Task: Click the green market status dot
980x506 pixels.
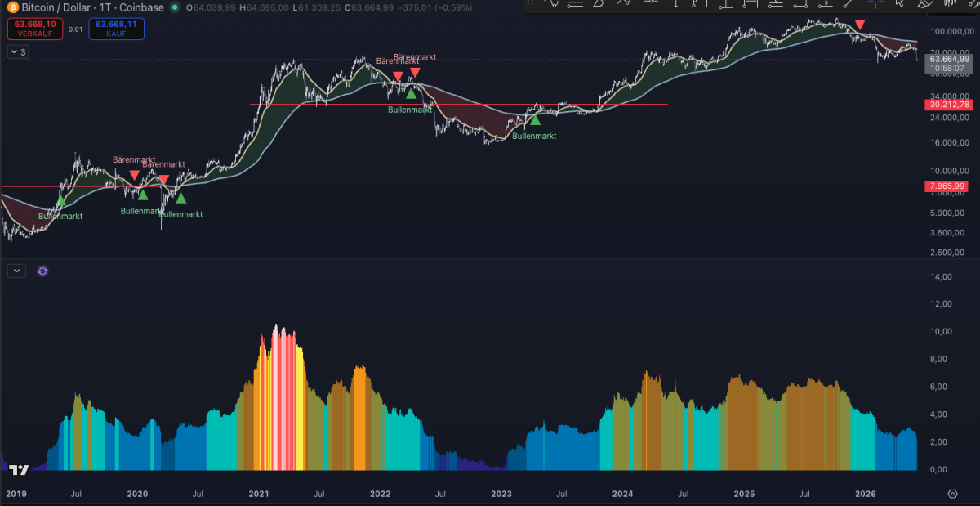Action: (176, 7)
